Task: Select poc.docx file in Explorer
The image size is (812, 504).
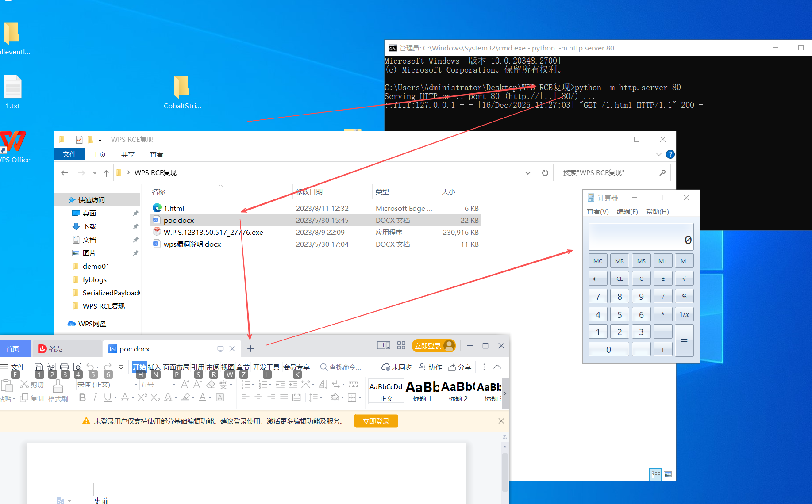Action: coord(316,220)
